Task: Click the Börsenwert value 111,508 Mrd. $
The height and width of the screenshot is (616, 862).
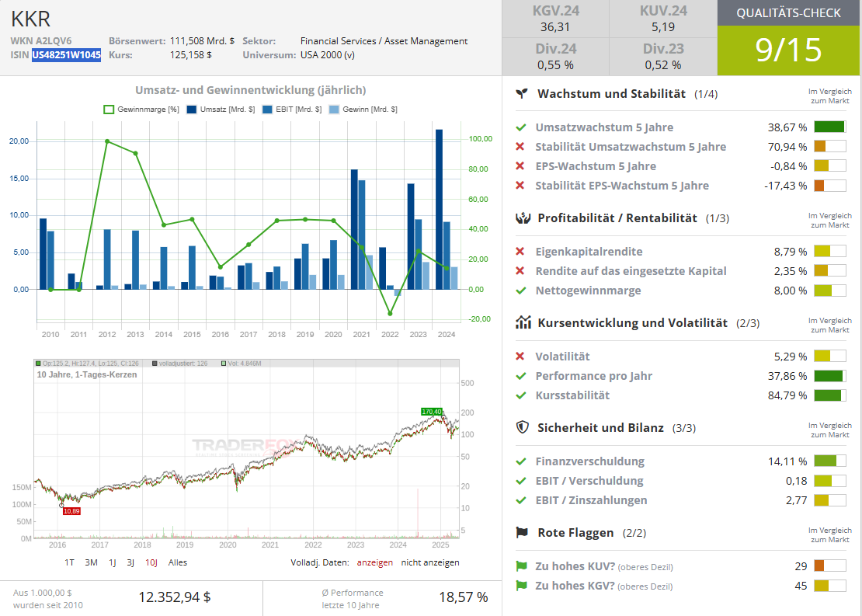Action: point(202,41)
